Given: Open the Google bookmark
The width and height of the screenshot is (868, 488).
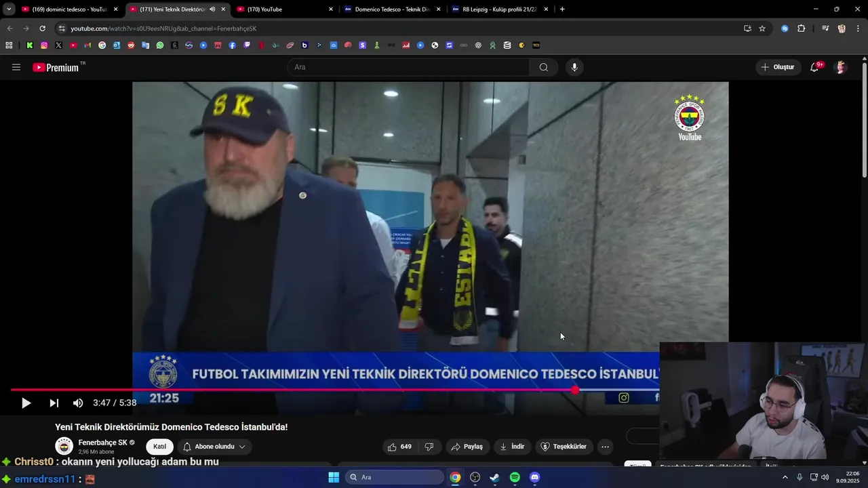Looking at the screenshot, I should click(x=102, y=45).
